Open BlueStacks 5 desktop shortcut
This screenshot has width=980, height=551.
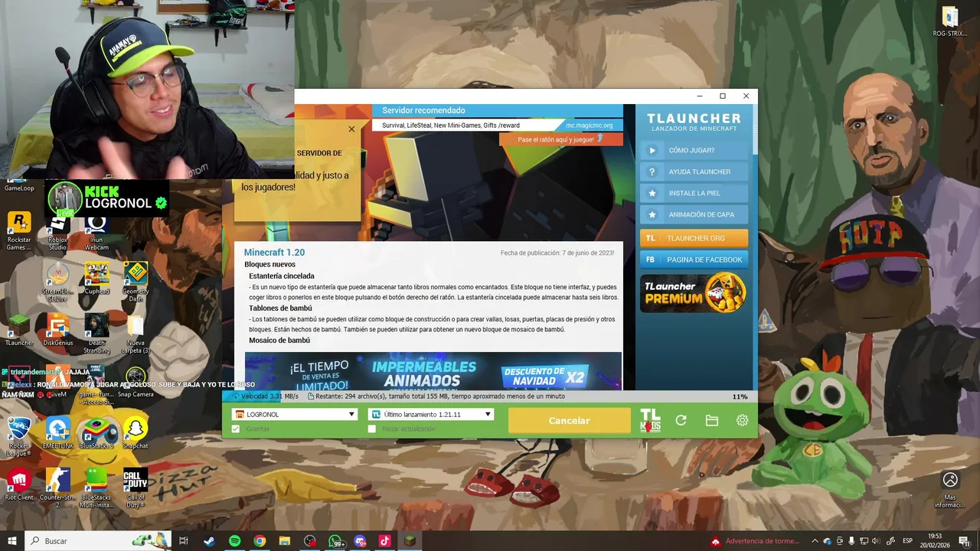[96, 433]
